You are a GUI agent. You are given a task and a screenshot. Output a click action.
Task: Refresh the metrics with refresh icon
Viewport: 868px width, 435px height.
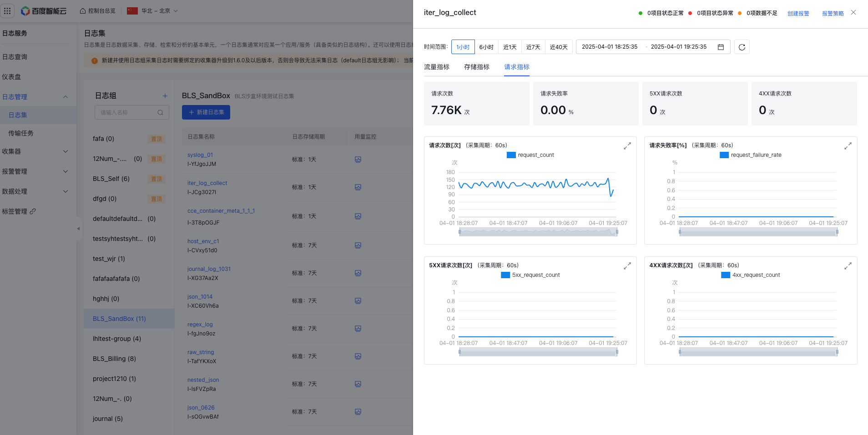coord(742,47)
